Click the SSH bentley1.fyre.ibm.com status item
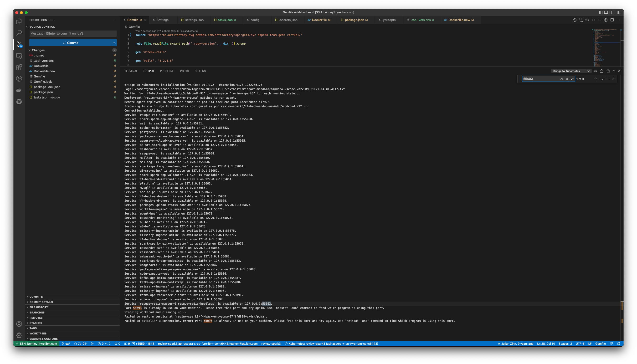The width and height of the screenshot is (637, 364). pos(36,344)
